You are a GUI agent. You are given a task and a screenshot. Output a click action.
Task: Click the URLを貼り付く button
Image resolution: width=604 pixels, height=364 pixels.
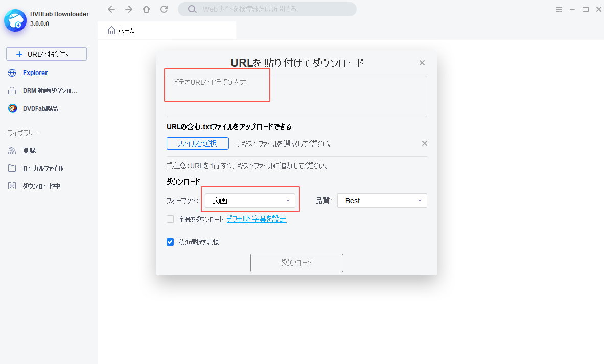(46, 54)
